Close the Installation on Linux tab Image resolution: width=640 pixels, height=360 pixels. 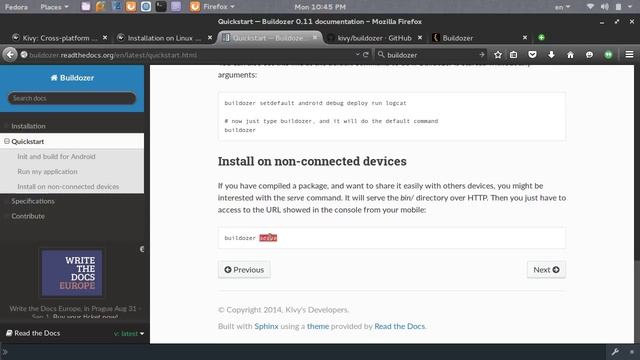click(x=210, y=38)
